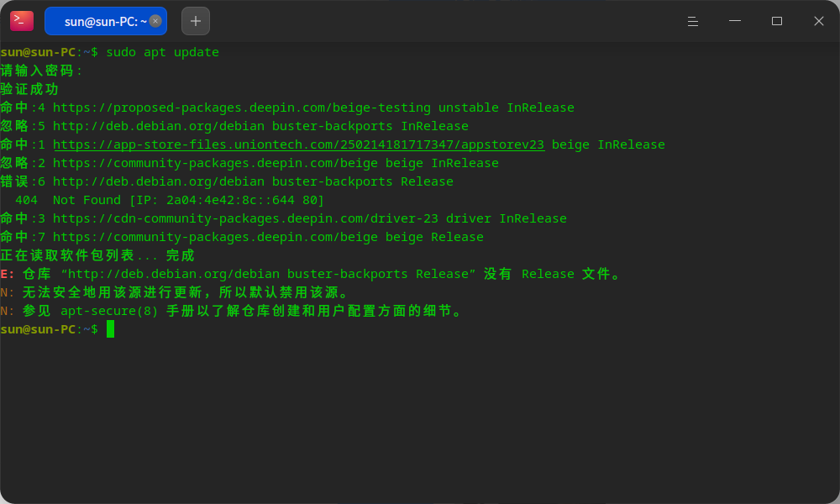Image resolution: width=840 pixels, height=504 pixels.
Task: Click the 正在读取软件包列表 status line
Action: [97, 255]
